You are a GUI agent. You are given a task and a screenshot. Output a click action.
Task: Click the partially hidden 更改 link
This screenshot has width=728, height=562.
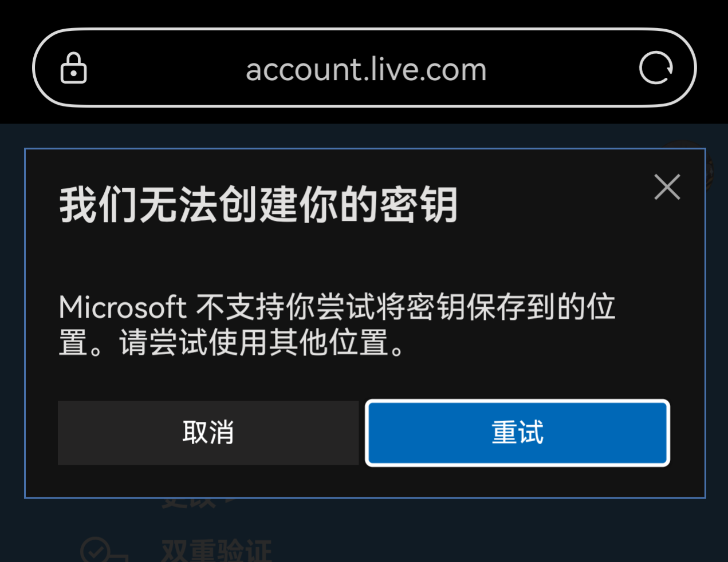(198, 503)
